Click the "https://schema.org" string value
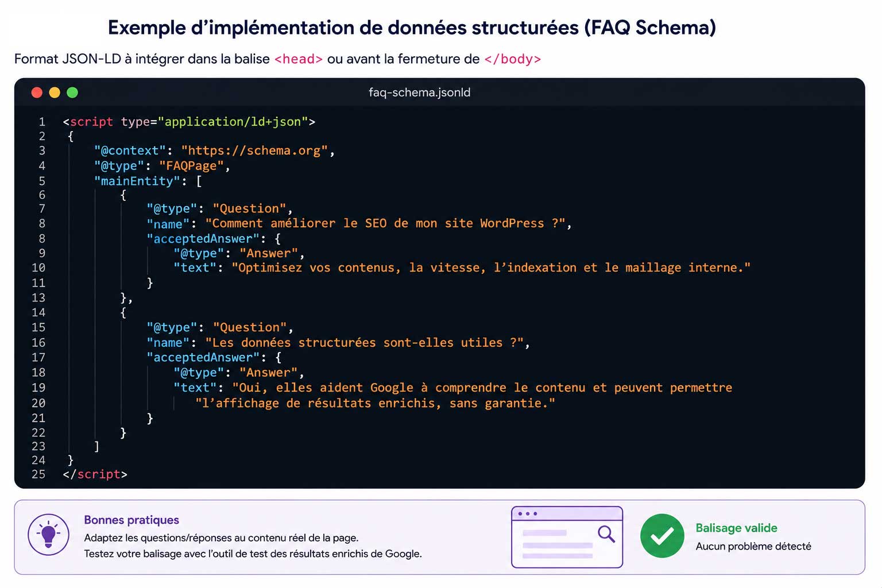Screen dimensions: 882x588 coord(254,150)
